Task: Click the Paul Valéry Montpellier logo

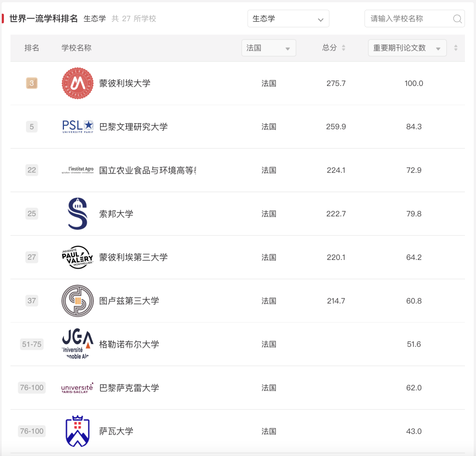Action: click(78, 257)
